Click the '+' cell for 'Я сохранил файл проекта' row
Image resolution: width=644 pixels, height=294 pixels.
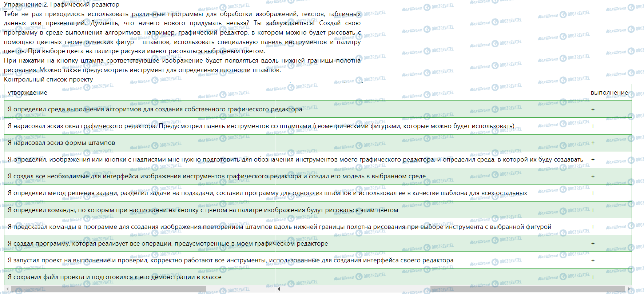[x=609, y=277]
